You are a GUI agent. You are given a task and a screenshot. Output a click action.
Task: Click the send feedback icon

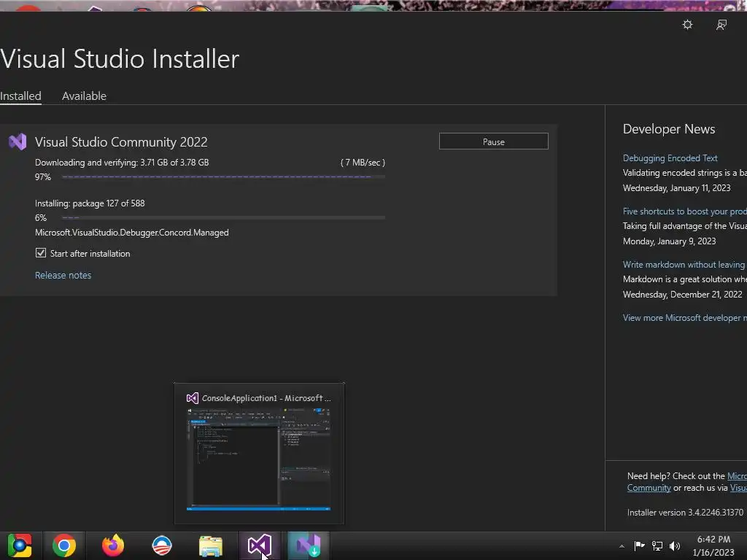[721, 25]
